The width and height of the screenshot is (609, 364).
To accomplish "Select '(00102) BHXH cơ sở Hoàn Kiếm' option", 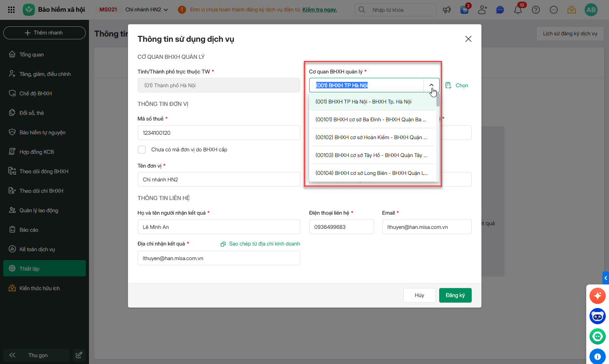I will tap(371, 138).
